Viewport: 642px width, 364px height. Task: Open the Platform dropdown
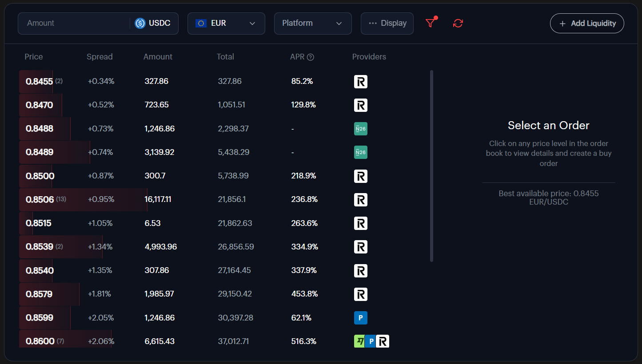click(x=313, y=24)
